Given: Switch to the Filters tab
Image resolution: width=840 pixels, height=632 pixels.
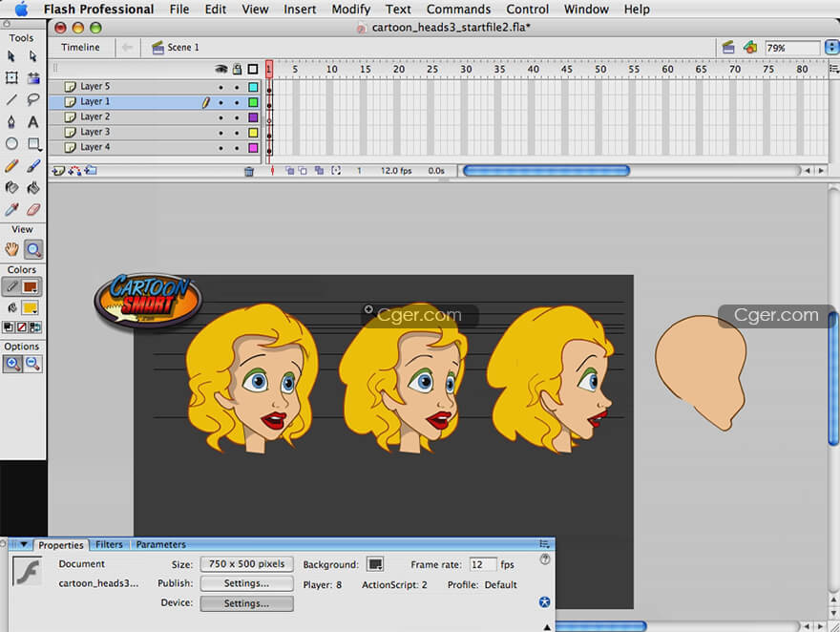Looking at the screenshot, I should click(x=109, y=545).
